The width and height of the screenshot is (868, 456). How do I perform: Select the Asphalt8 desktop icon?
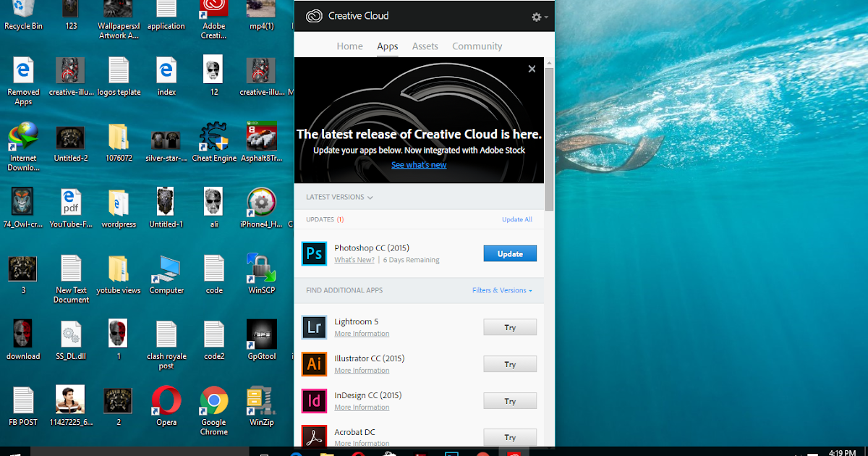coord(261,143)
